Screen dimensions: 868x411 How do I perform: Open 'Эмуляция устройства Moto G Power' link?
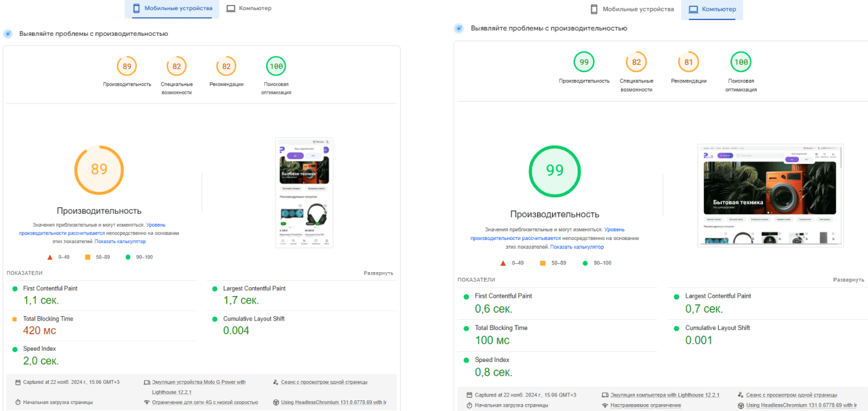point(199,386)
